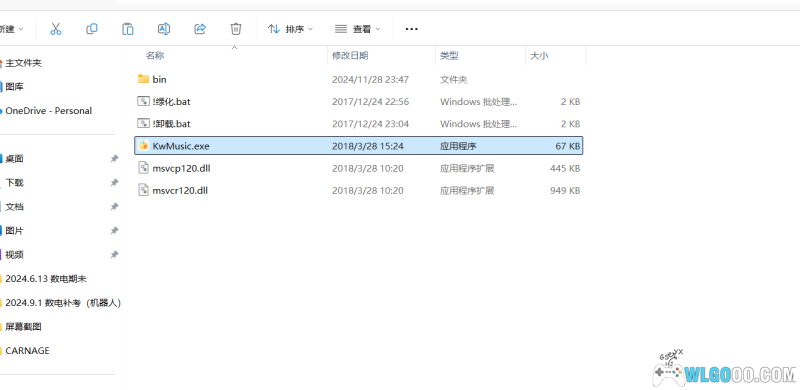Open 图库 in the sidebar
800x390 pixels.
[14, 87]
